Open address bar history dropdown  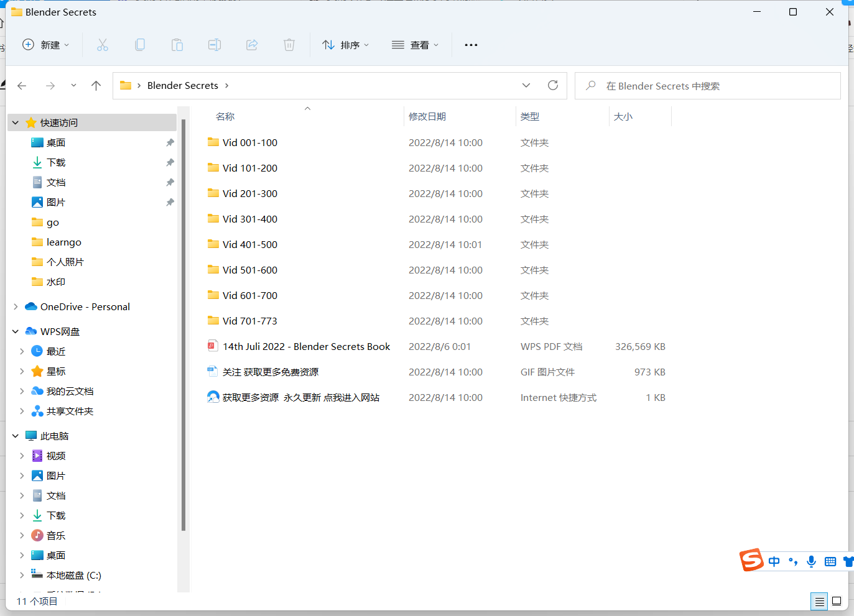point(526,85)
